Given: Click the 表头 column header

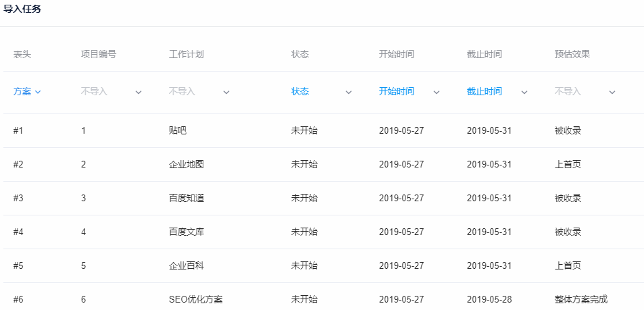Looking at the screenshot, I should coord(22,54).
